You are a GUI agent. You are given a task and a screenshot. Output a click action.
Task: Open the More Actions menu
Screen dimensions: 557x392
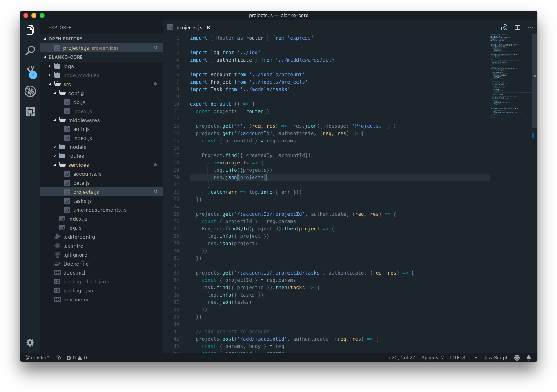(x=530, y=27)
